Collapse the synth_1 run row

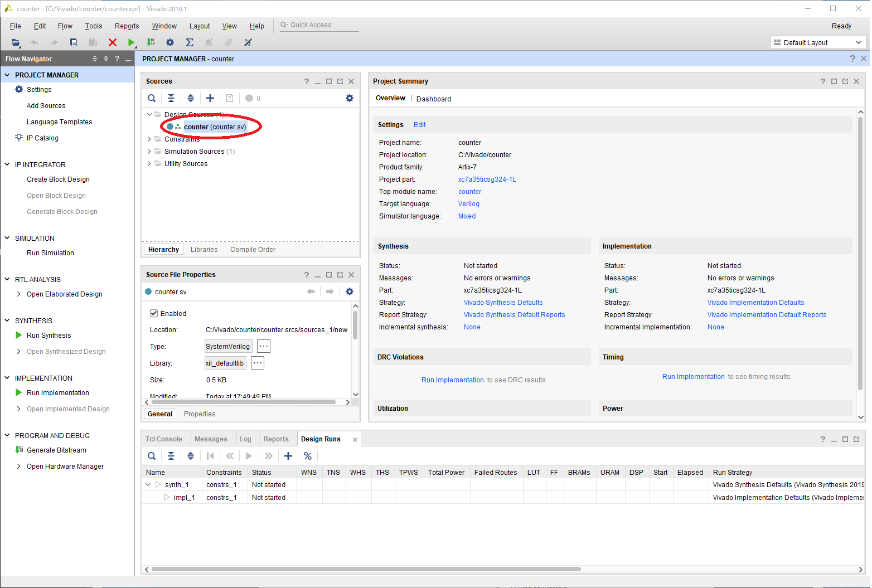pos(148,485)
